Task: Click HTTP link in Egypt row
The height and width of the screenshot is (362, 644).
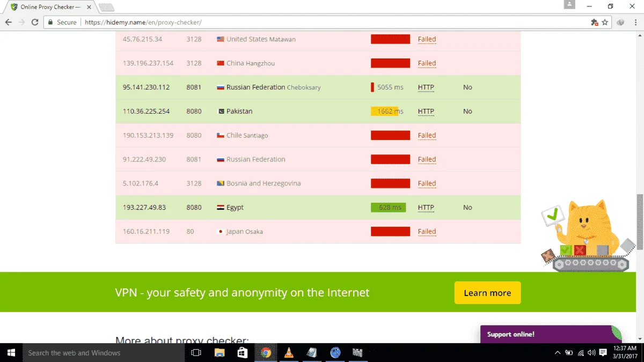Action: pyautogui.click(x=426, y=208)
